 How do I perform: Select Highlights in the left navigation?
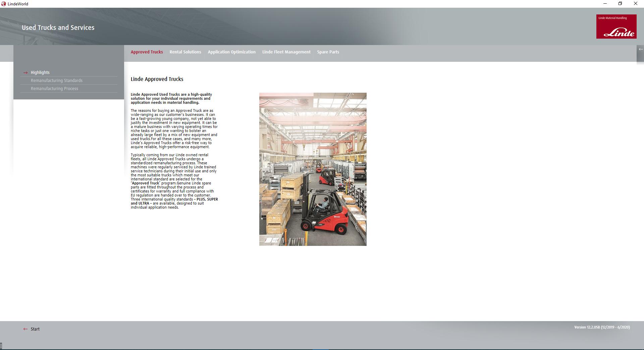tap(40, 72)
